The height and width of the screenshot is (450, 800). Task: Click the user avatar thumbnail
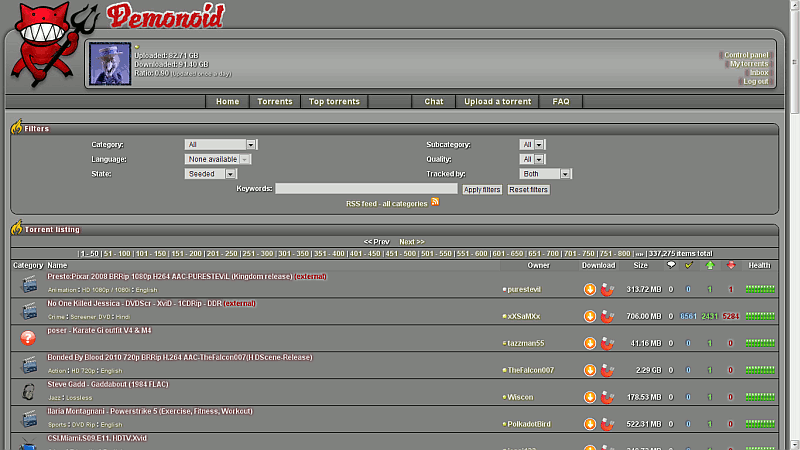coord(110,64)
